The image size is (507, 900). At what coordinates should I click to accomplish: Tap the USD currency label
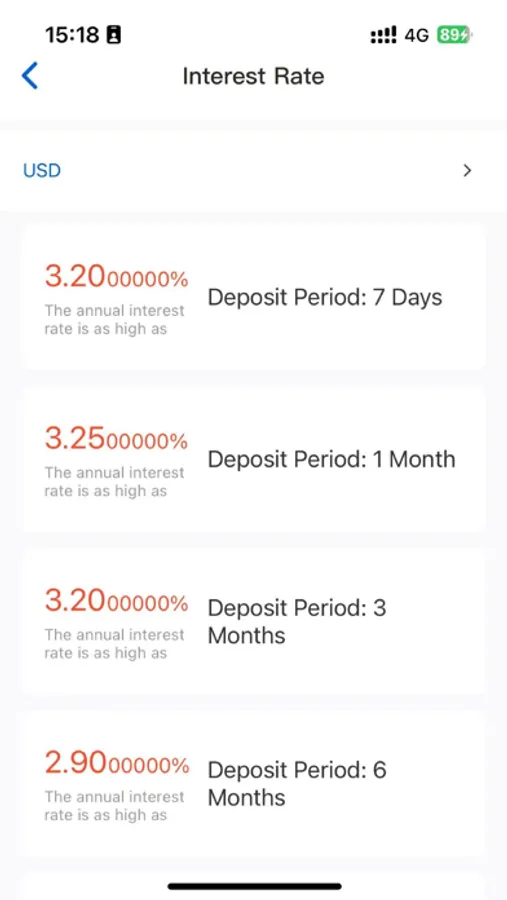[x=42, y=170]
